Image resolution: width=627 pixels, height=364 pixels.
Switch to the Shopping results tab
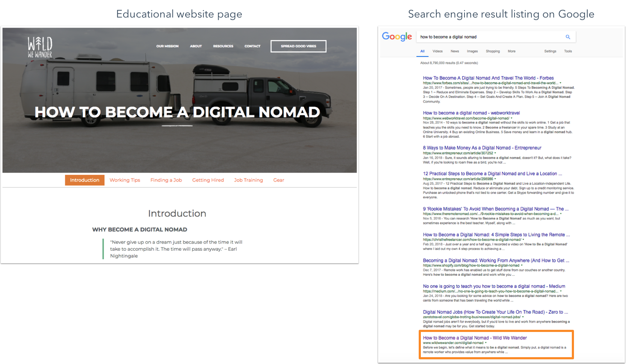pyautogui.click(x=493, y=51)
